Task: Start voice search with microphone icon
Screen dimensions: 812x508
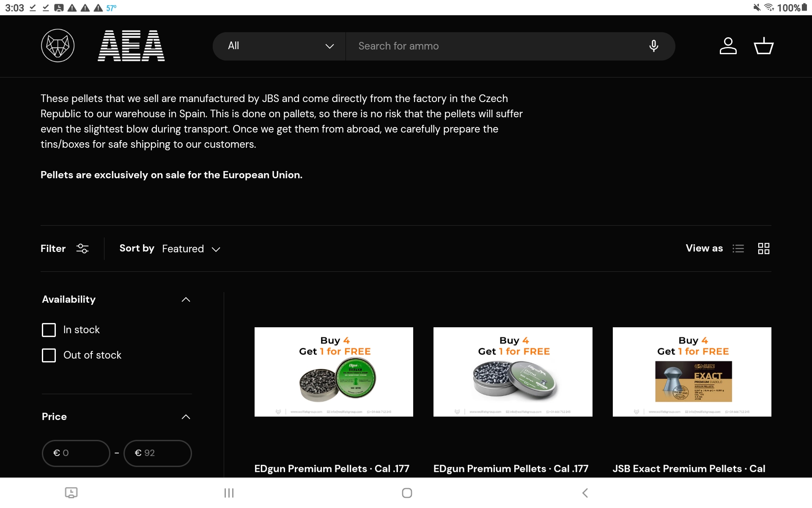Action: [x=653, y=46]
